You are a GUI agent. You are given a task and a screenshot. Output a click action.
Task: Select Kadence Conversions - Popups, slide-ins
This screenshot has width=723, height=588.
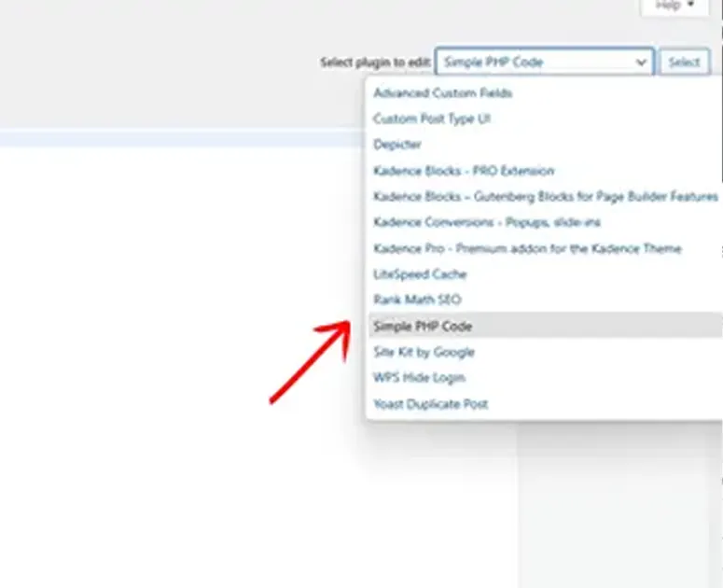(x=486, y=222)
